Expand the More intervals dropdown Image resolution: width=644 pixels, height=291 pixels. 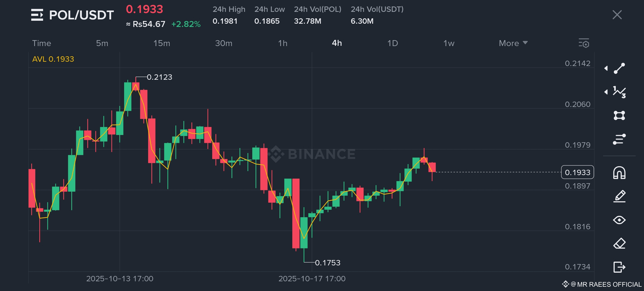click(x=513, y=43)
